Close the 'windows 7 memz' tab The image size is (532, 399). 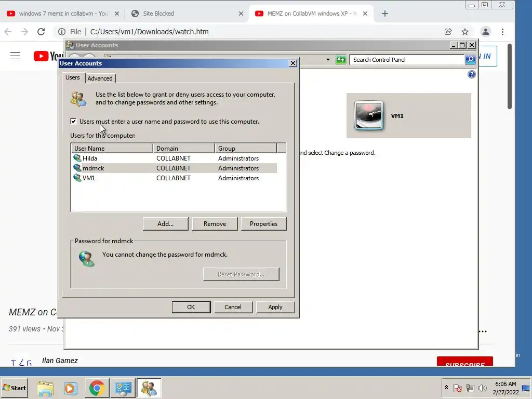click(117, 14)
